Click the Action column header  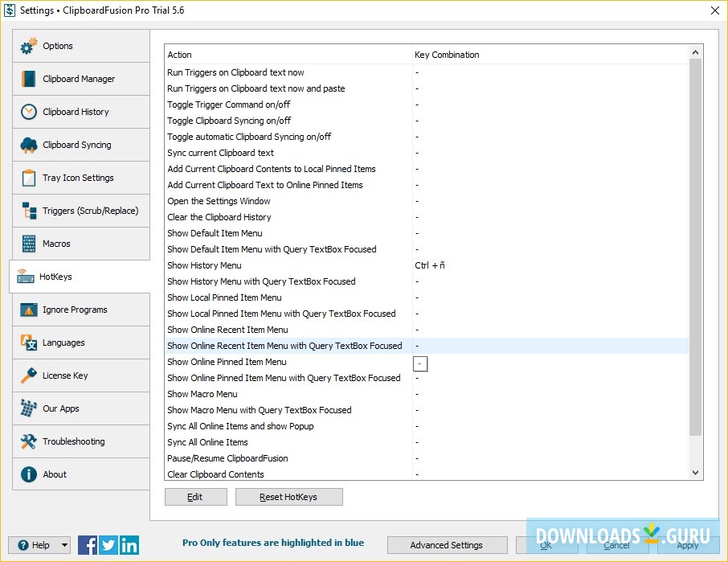click(288, 55)
